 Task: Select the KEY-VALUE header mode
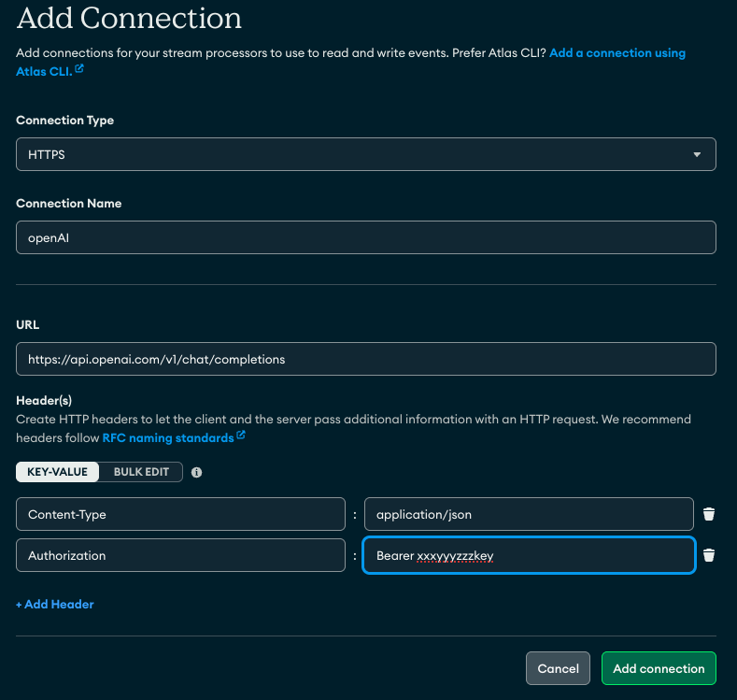[x=58, y=472]
